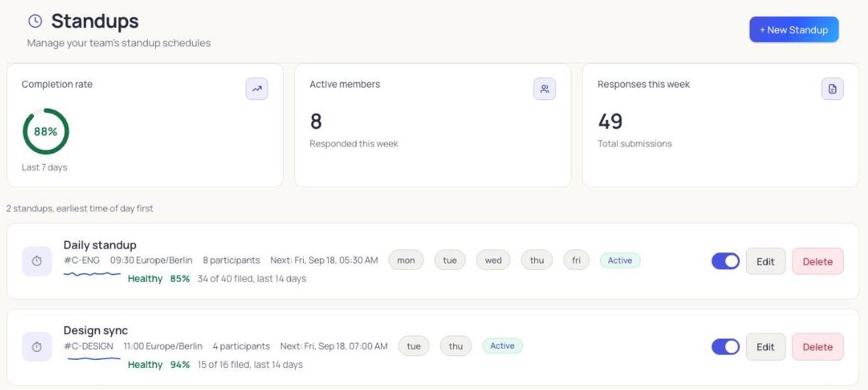The height and width of the screenshot is (390, 868).
Task: Click the Healthy 85% status
Action: point(159,279)
